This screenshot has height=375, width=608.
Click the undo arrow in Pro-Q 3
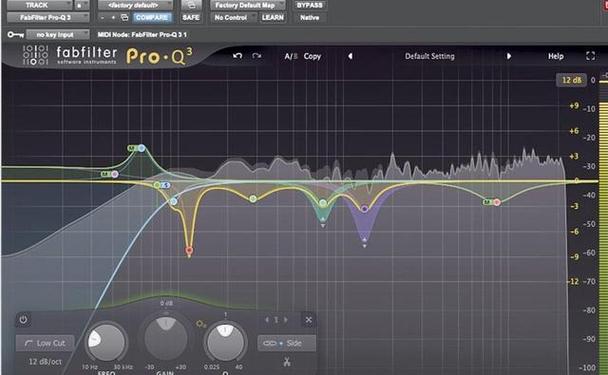pyautogui.click(x=237, y=56)
